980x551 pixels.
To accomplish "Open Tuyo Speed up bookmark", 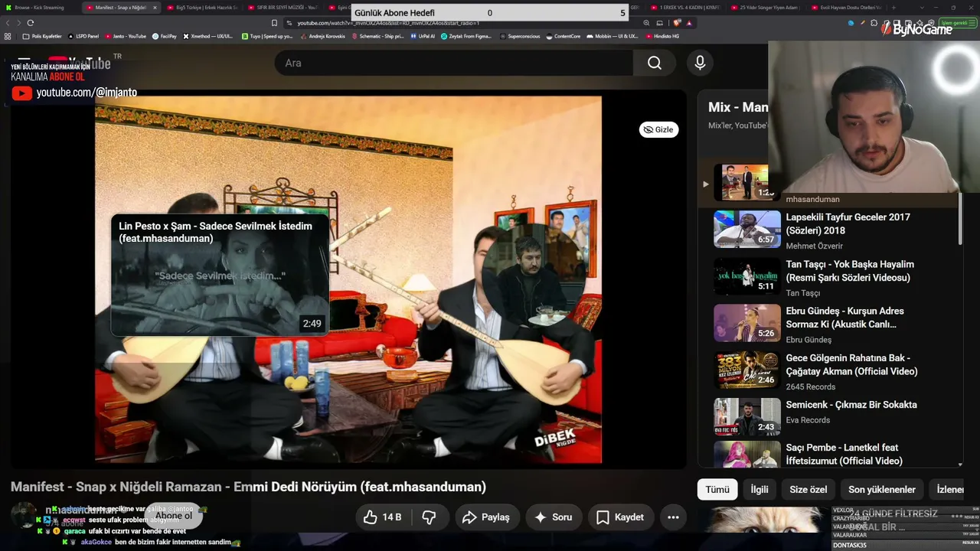I will click(267, 36).
